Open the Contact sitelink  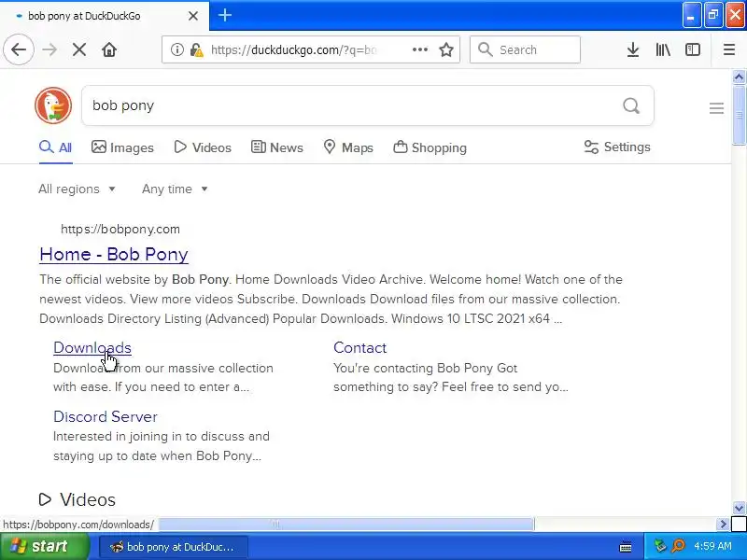click(359, 347)
